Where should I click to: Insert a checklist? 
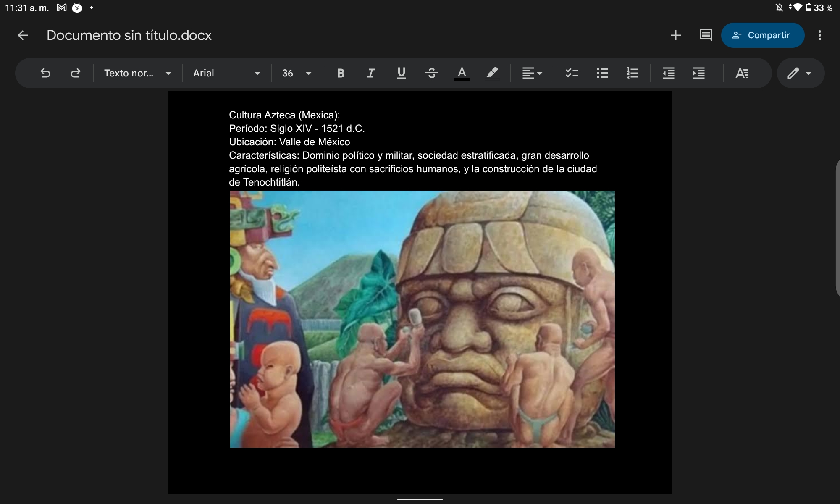pyautogui.click(x=572, y=73)
